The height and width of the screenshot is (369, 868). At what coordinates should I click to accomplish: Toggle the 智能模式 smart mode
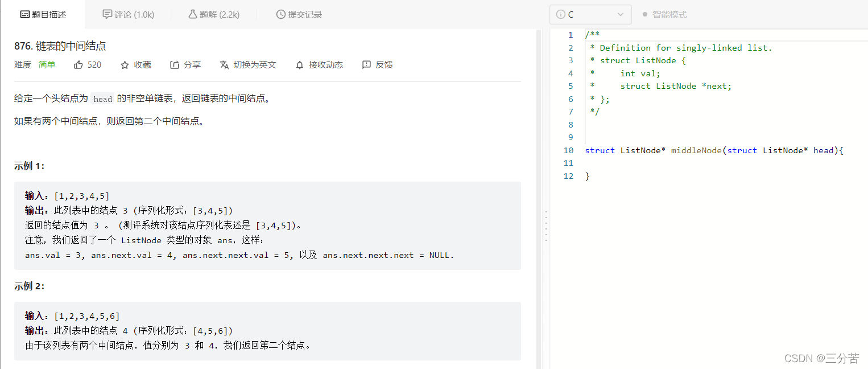pyautogui.click(x=664, y=15)
